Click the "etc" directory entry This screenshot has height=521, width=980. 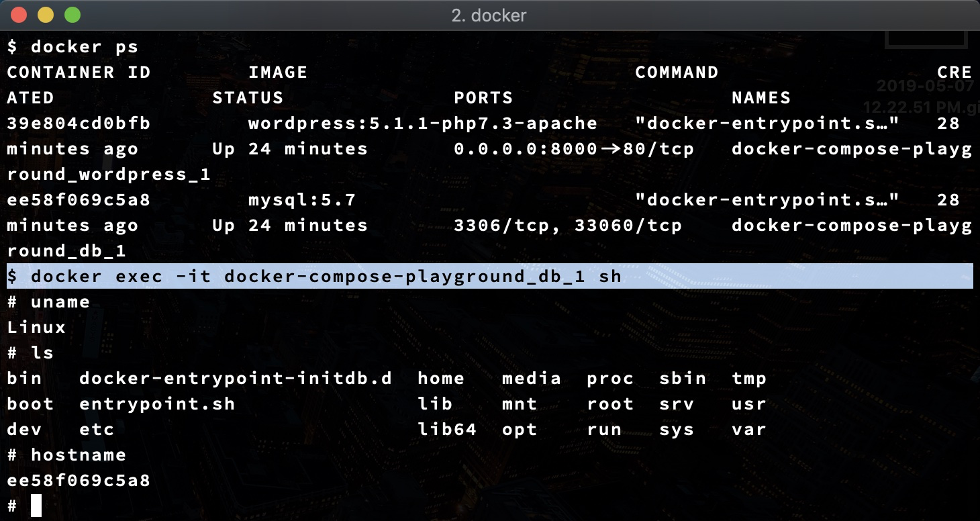click(x=97, y=430)
